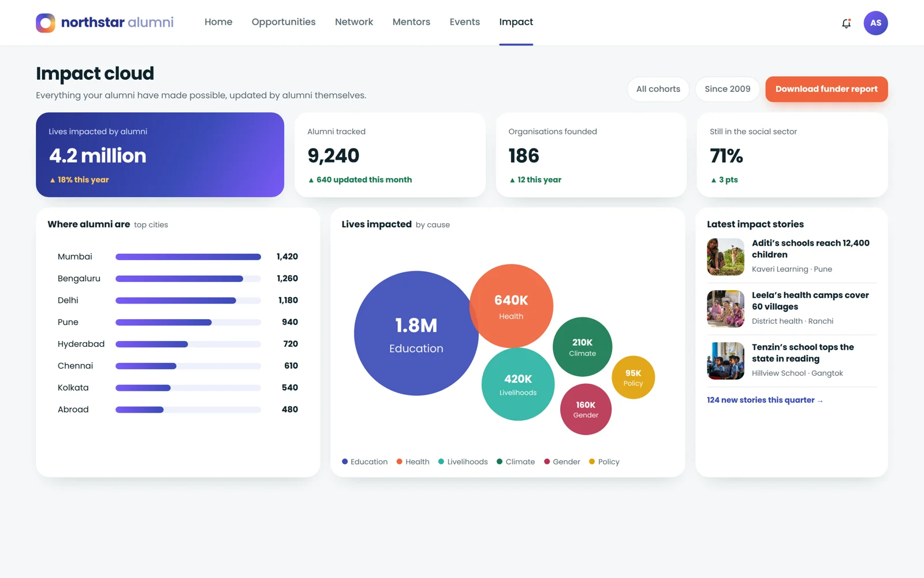The height and width of the screenshot is (578, 924).
Task: Click Leela's health camps cover 60 villages headline
Action: click(x=810, y=301)
